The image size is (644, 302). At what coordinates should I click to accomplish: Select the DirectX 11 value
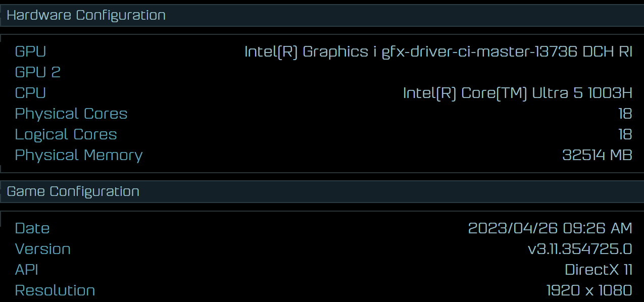coord(598,270)
